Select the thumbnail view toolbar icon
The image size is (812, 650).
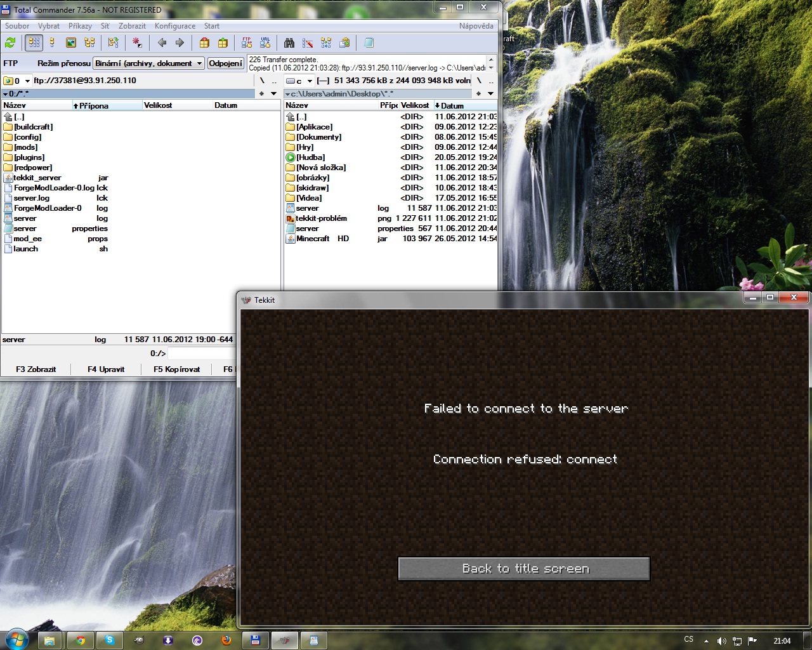(71, 43)
